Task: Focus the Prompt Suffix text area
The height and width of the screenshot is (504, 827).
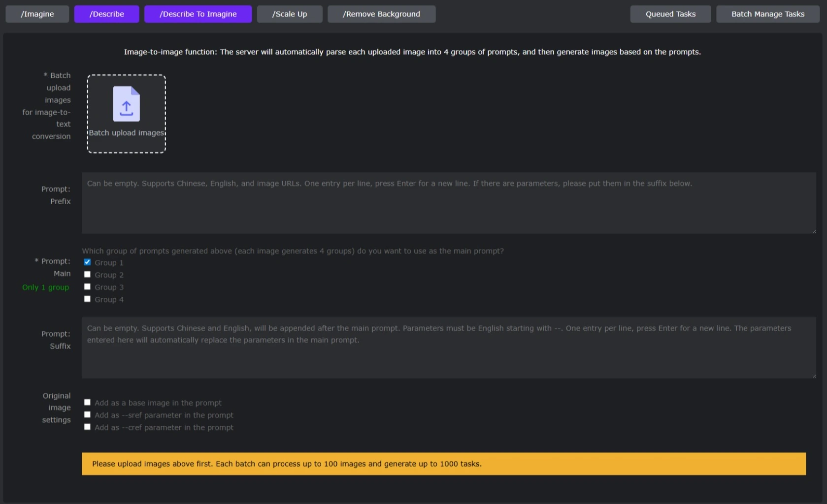Action: pos(448,348)
